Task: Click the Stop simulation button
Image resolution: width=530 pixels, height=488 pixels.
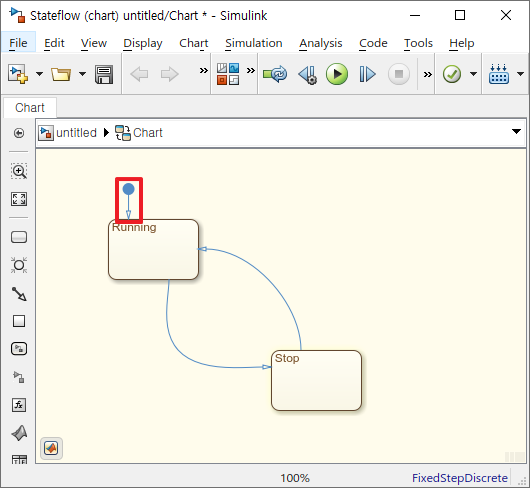Action: point(399,74)
